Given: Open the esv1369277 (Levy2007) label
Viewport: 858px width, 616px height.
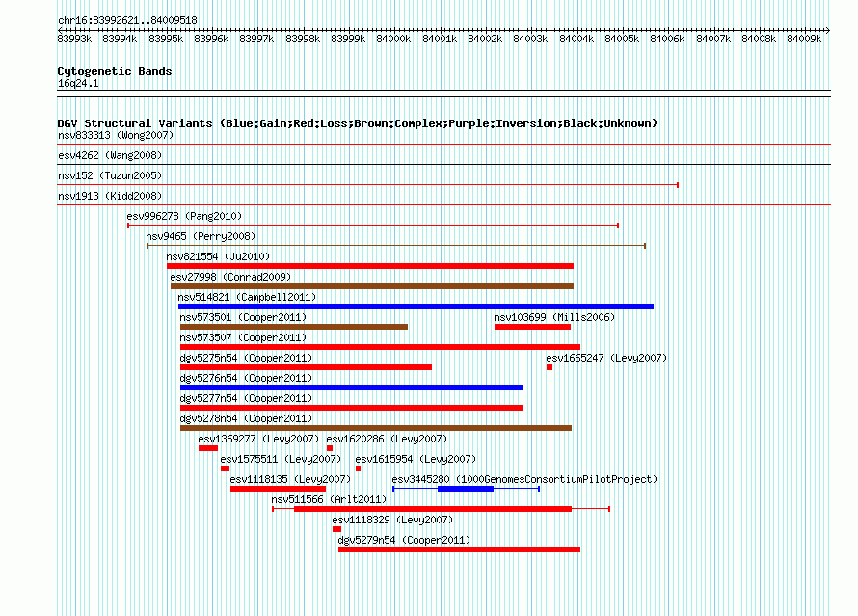Looking at the screenshot, I should pos(258,439).
